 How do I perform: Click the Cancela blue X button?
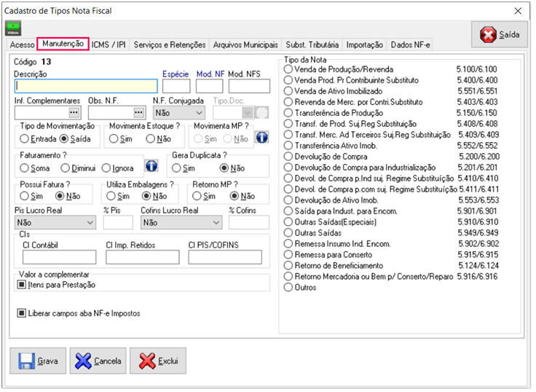coord(98,360)
